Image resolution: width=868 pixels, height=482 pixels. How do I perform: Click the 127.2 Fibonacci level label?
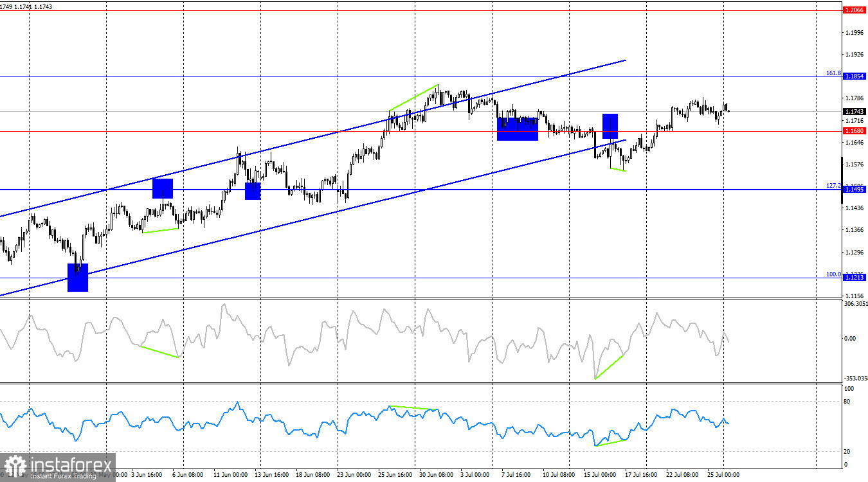[x=833, y=186]
